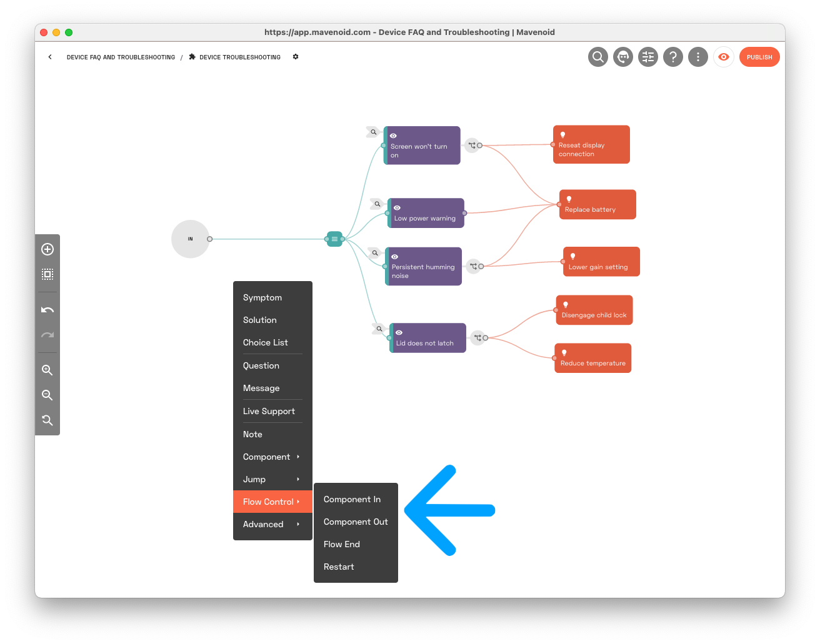820x644 pixels.
Task: Expand the Component submenu
Action: tap(272, 457)
